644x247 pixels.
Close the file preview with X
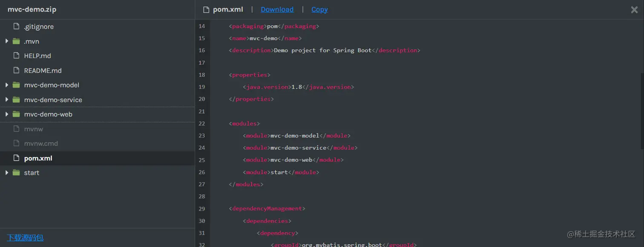click(x=634, y=9)
